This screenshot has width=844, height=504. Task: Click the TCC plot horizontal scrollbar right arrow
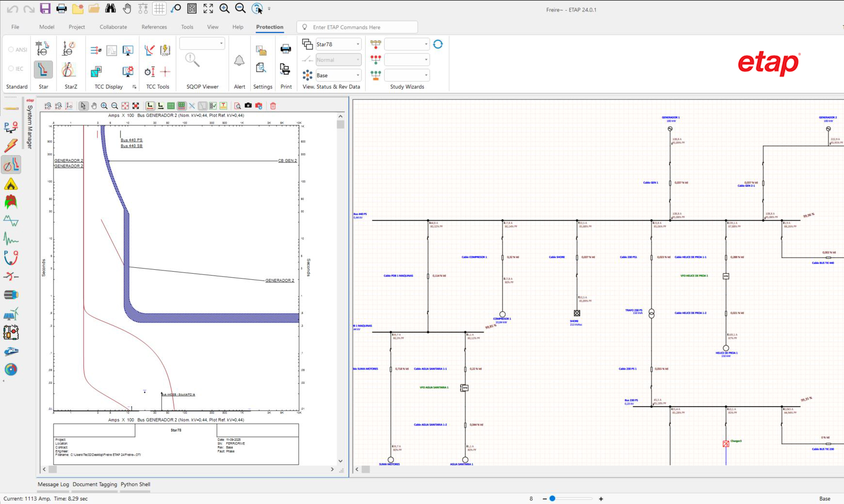tap(332, 469)
